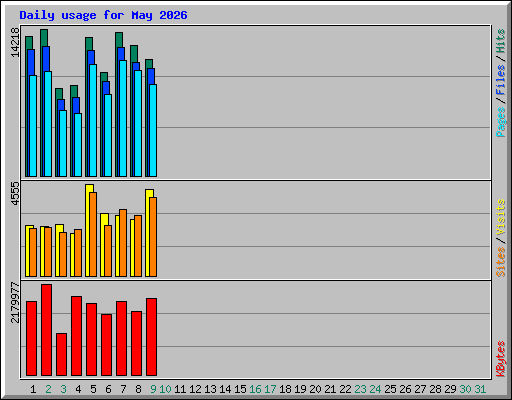Click day 3 on the x-axis

click(x=63, y=389)
